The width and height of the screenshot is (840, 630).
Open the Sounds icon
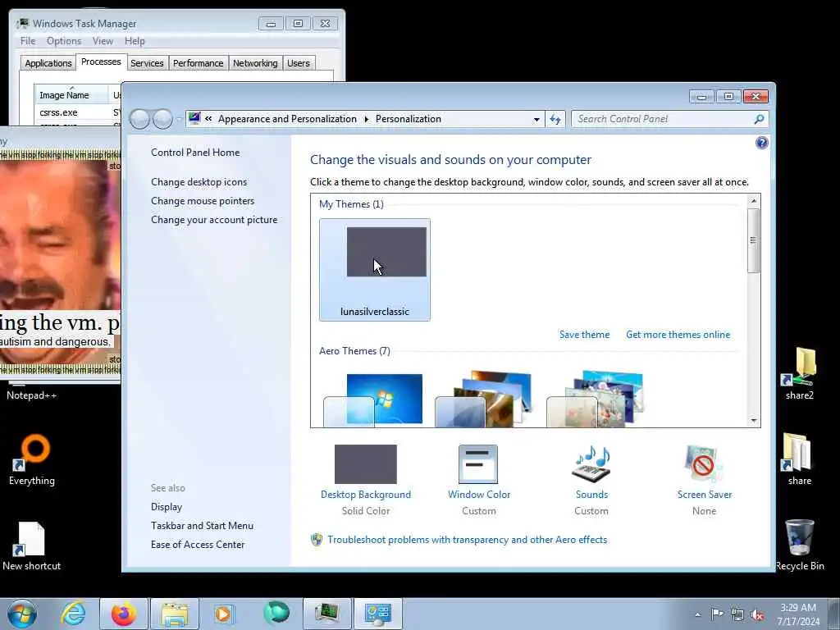[591, 464]
